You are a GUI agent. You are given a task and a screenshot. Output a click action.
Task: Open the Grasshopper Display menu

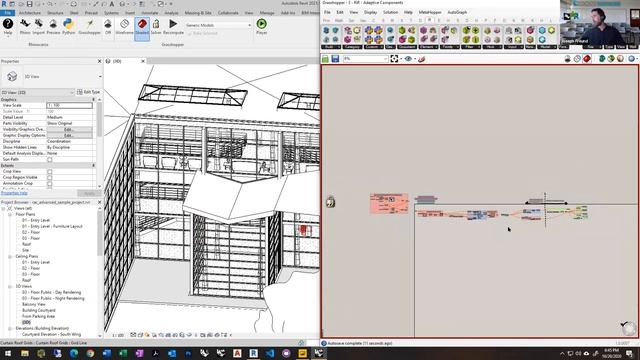click(371, 12)
